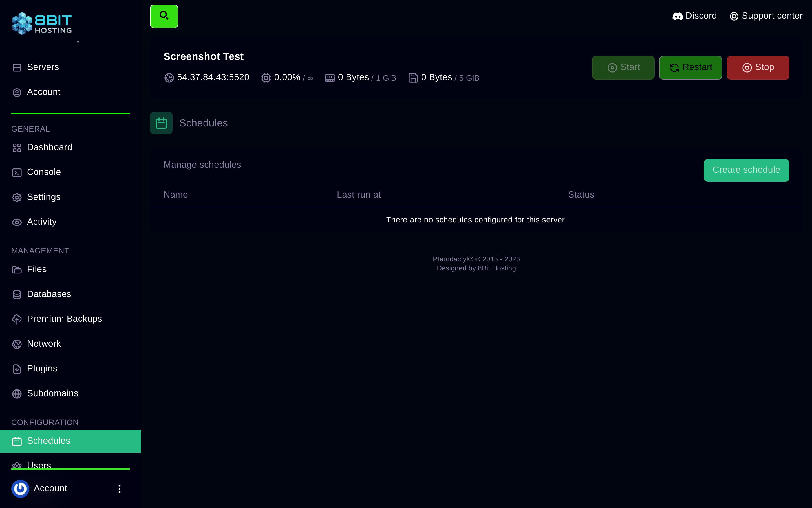The image size is (812, 508).
Task: Navigate to Premium Backups
Action: tap(70, 319)
